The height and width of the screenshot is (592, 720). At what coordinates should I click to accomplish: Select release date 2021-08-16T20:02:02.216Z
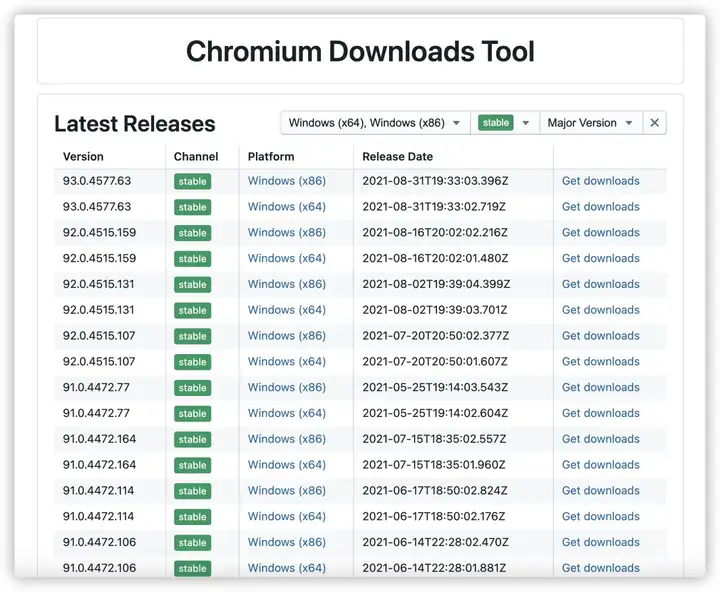click(x=435, y=232)
